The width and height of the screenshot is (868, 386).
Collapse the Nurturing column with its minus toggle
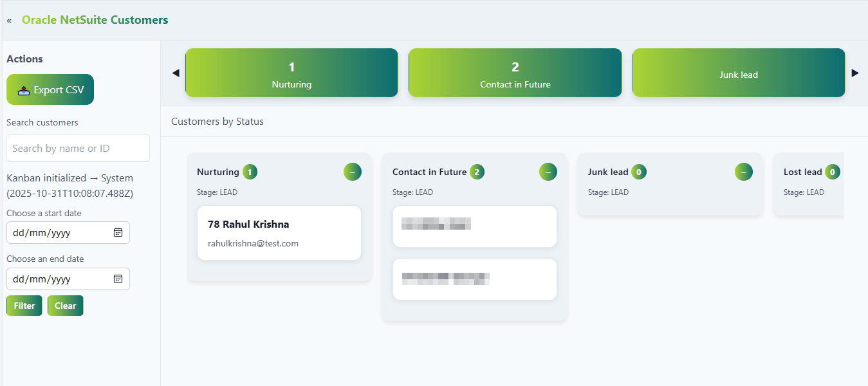(352, 172)
